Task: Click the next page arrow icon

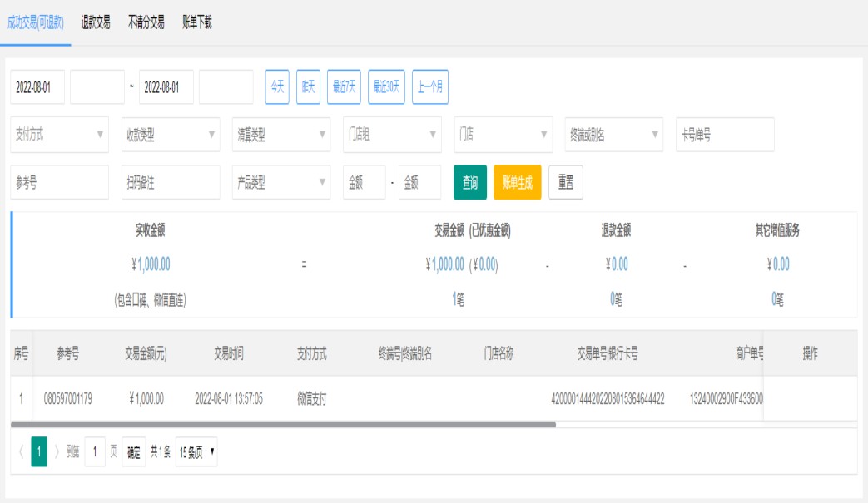Action: tap(57, 452)
